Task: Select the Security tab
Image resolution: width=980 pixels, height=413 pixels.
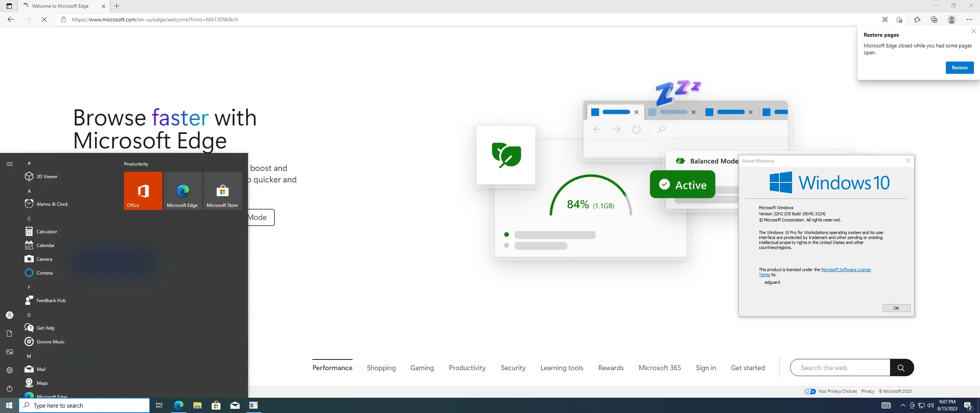Action: click(513, 367)
